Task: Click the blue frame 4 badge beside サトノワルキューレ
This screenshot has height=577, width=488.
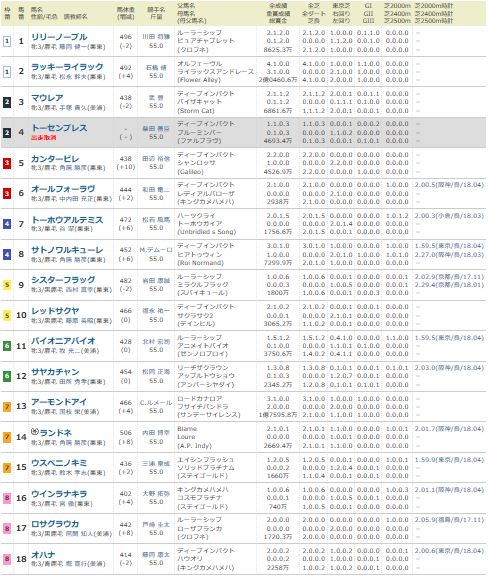Action: 7,254
